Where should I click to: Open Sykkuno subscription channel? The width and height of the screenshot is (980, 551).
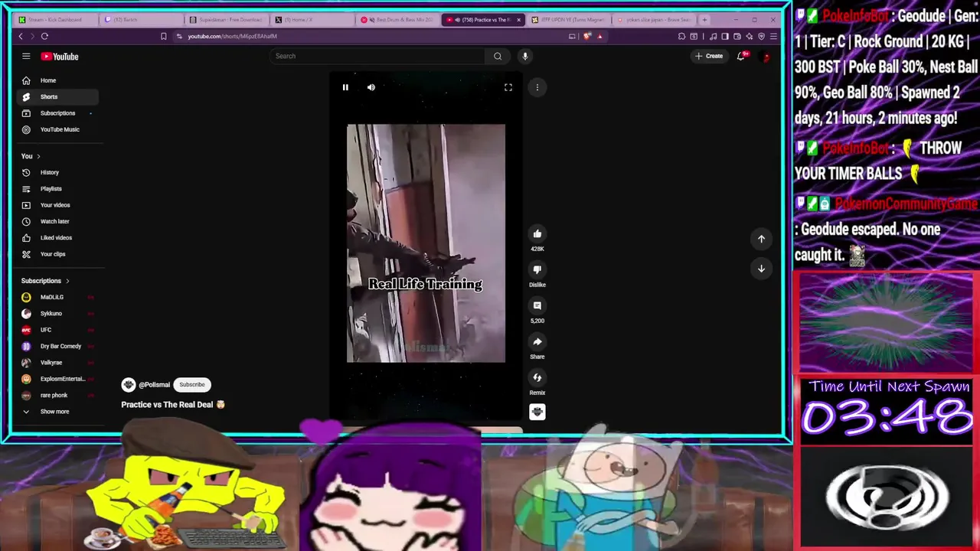click(x=57, y=314)
